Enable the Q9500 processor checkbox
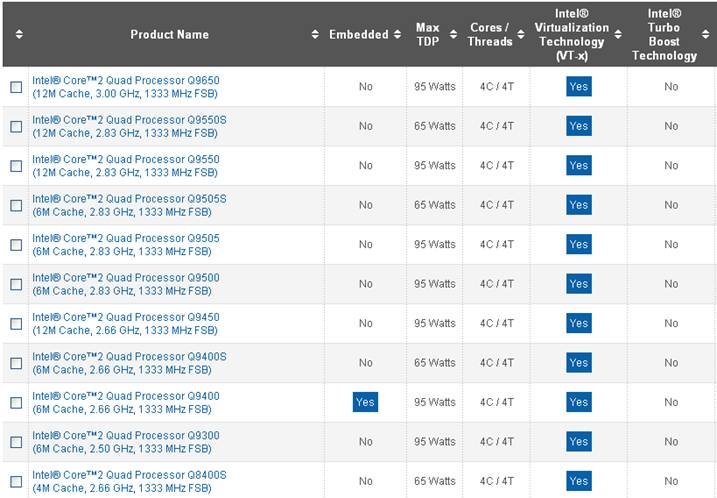 16,284
